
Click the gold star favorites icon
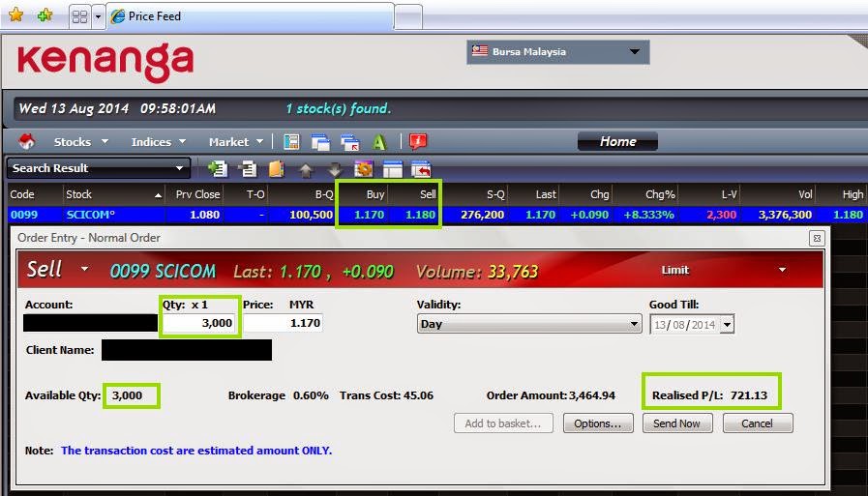tap(16, 15)
